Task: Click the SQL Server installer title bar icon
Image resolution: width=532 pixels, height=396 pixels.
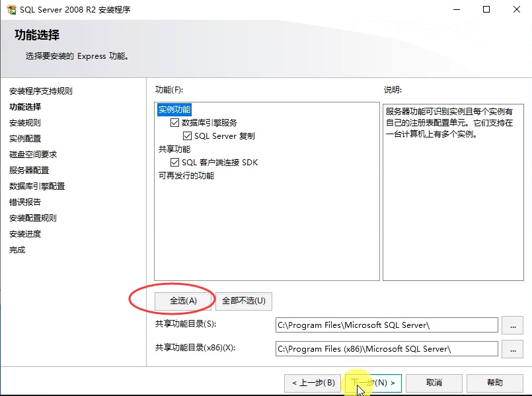Action: click(11, 9)
